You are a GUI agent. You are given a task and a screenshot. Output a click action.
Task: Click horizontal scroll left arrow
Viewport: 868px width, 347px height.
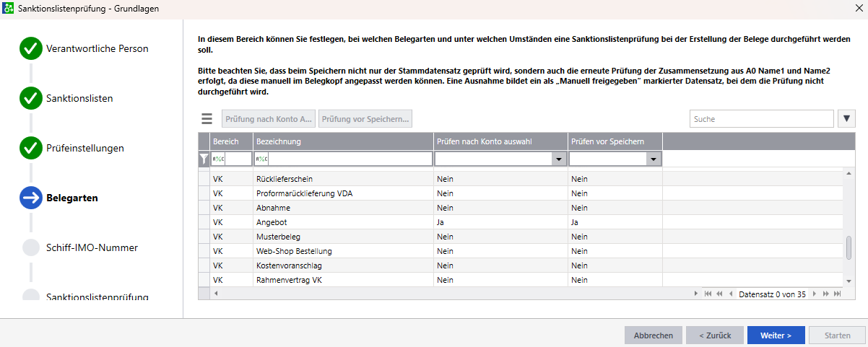[215, 294]
